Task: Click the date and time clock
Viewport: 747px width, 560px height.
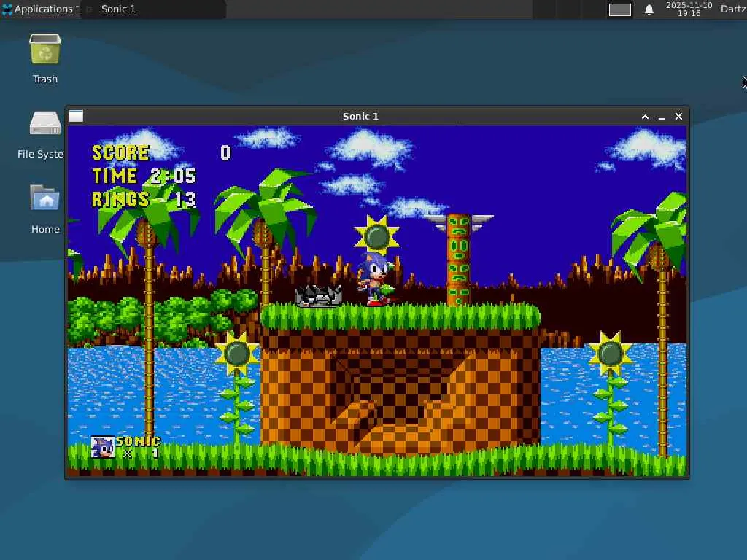Action: [x=689, y=9]
